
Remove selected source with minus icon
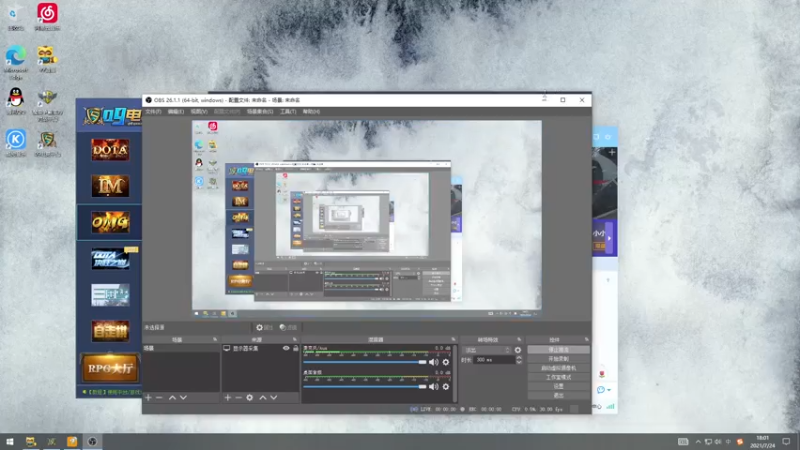pyautogui.click(x=238, y=397)
